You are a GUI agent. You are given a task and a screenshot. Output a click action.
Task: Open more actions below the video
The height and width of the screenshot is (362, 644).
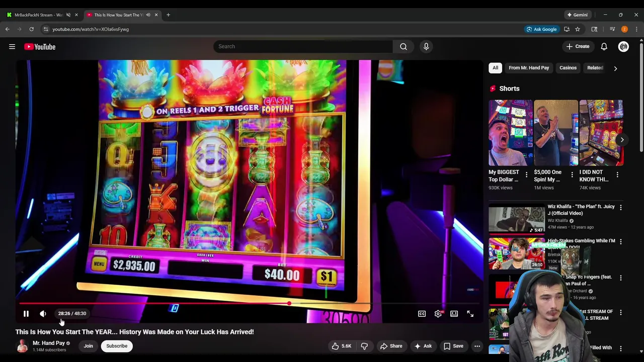click(x=477, y=346)
